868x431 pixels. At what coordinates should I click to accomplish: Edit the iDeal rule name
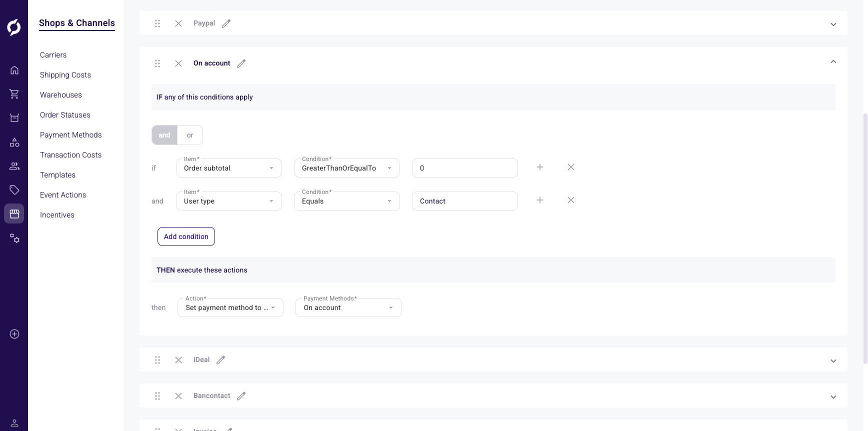221,360
